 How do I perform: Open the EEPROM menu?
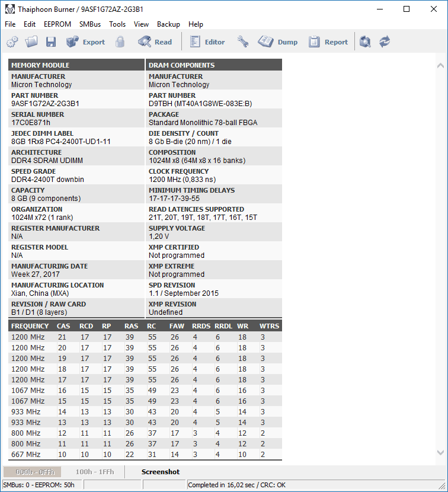pyautogui.click(x=57, y=24)
